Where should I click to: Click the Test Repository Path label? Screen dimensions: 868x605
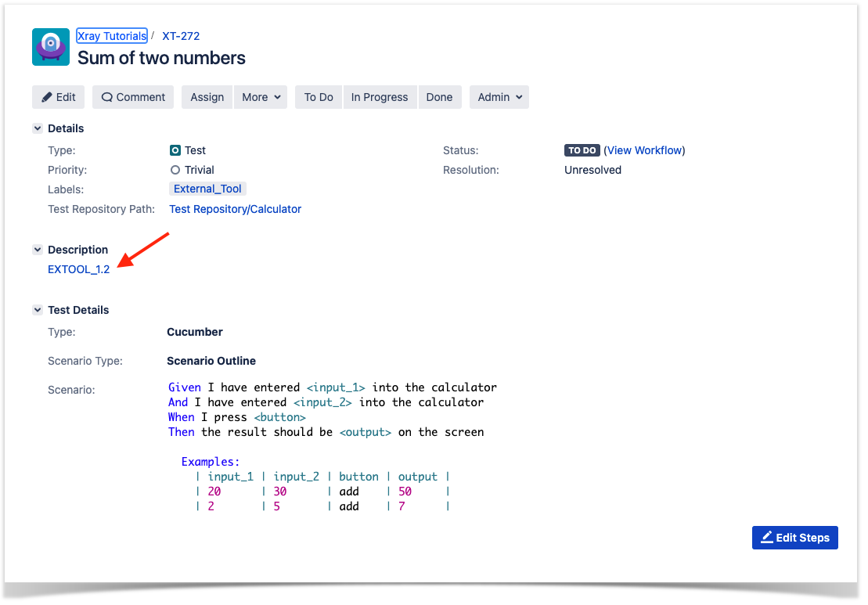101,209
